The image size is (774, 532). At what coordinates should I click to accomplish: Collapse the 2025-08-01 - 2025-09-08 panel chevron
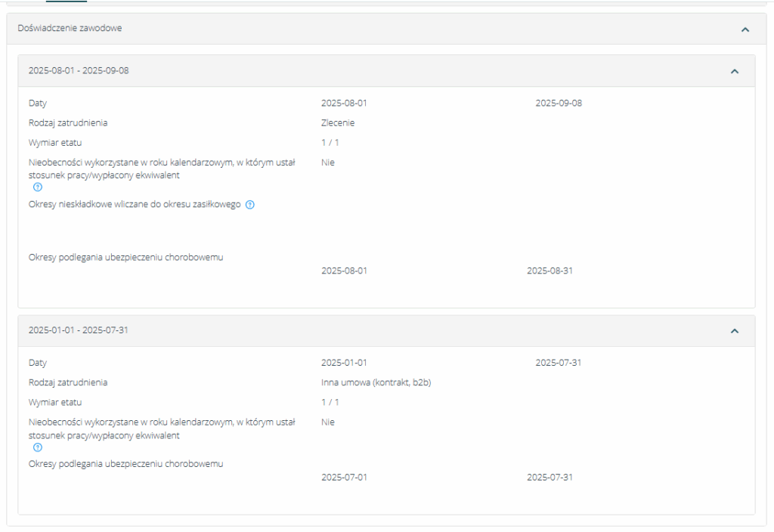click(x=734, y=71)
